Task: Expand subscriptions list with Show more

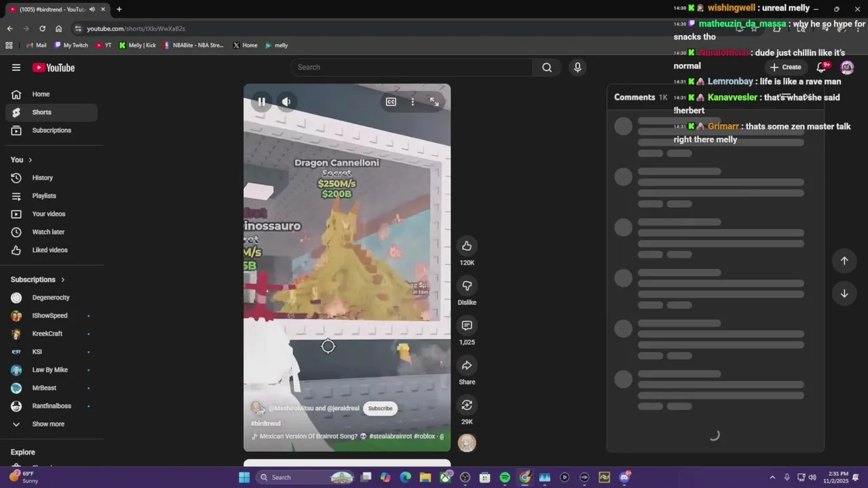Action: point(52,424)
